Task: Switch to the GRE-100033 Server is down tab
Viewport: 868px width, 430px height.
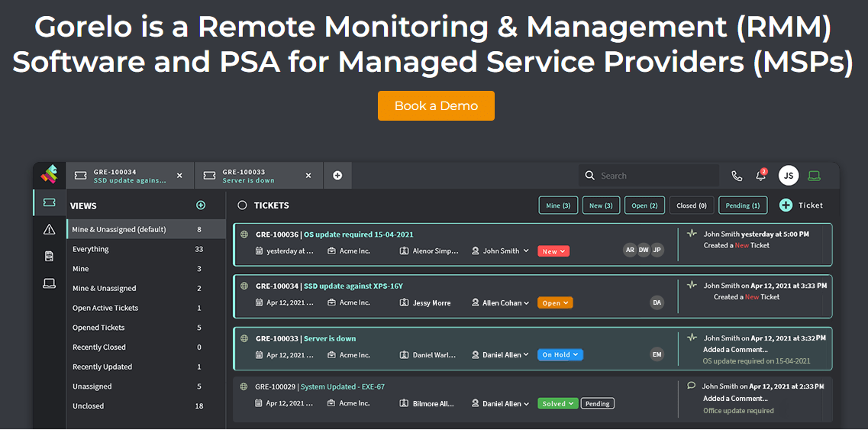Action: point(259,176)
